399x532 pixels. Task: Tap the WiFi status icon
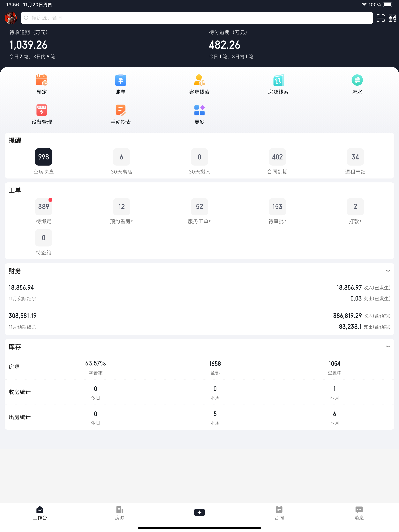[364, 4]
